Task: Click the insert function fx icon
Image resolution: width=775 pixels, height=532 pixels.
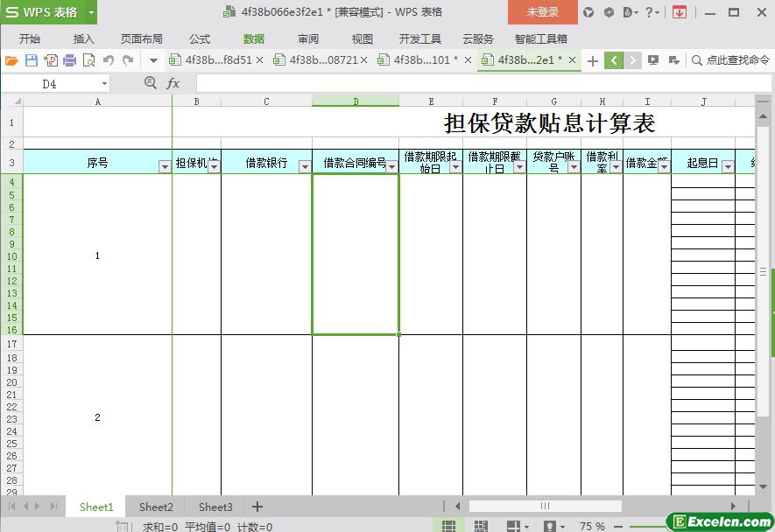Action: (x=173, y=83)
